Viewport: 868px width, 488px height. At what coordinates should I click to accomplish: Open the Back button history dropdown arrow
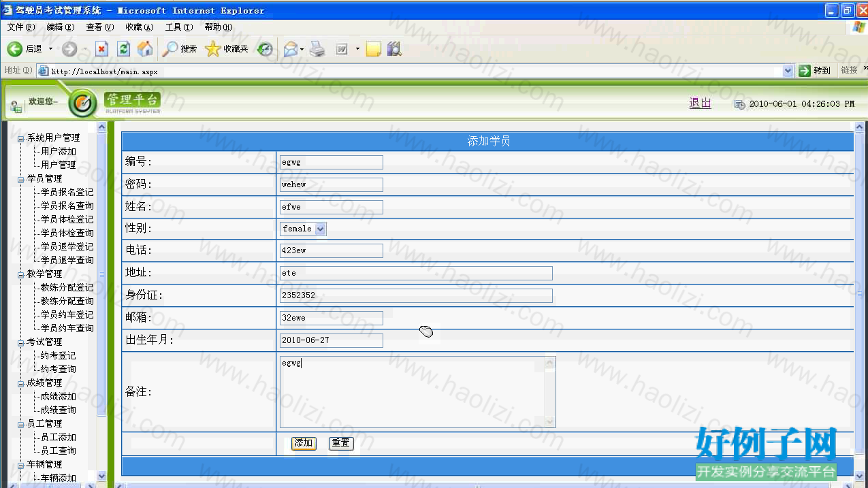[50, 49]
